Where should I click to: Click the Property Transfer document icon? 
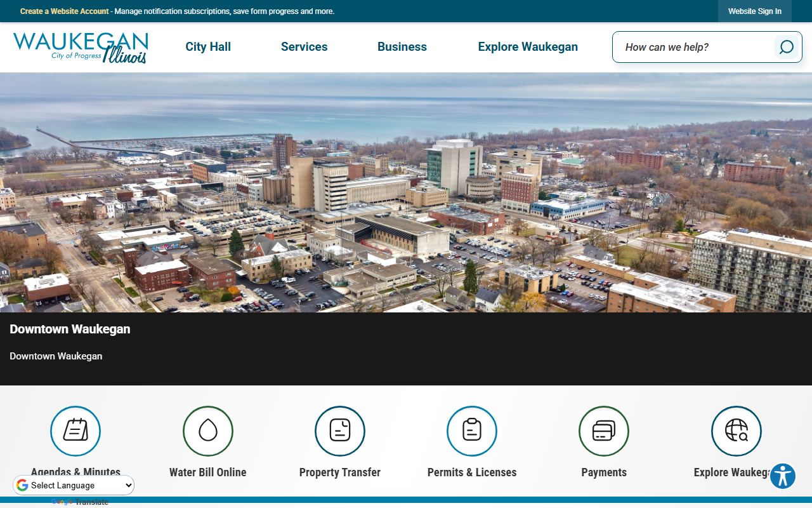coord(340,431)
